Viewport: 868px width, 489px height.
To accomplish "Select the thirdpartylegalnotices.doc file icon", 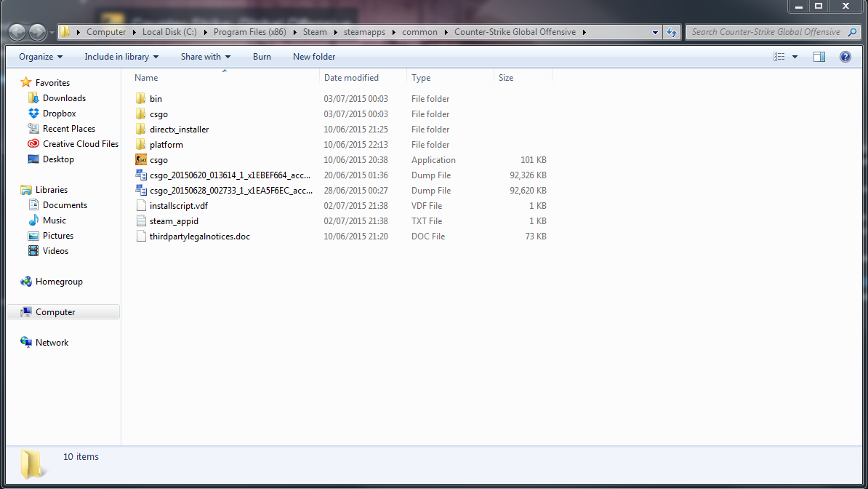I will tap(140, 236).
